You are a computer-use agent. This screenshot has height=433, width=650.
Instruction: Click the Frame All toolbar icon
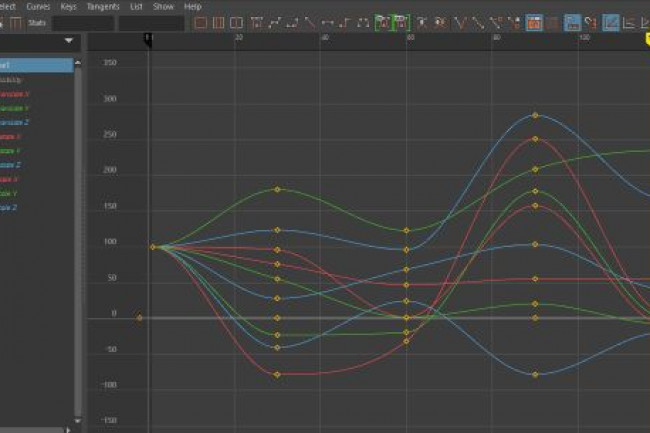[x=200, y=22]
